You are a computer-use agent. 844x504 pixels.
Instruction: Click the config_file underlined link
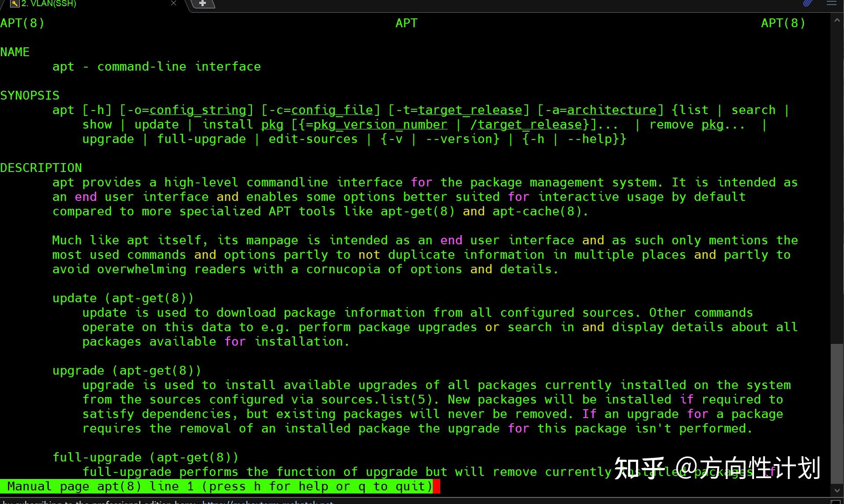click(x=332, y=110)
